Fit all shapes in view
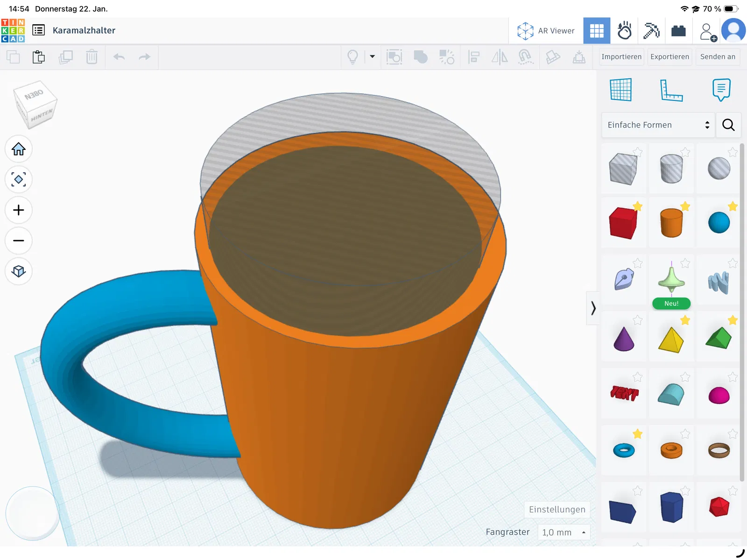The image size is (747, 560). coord(19,179)
